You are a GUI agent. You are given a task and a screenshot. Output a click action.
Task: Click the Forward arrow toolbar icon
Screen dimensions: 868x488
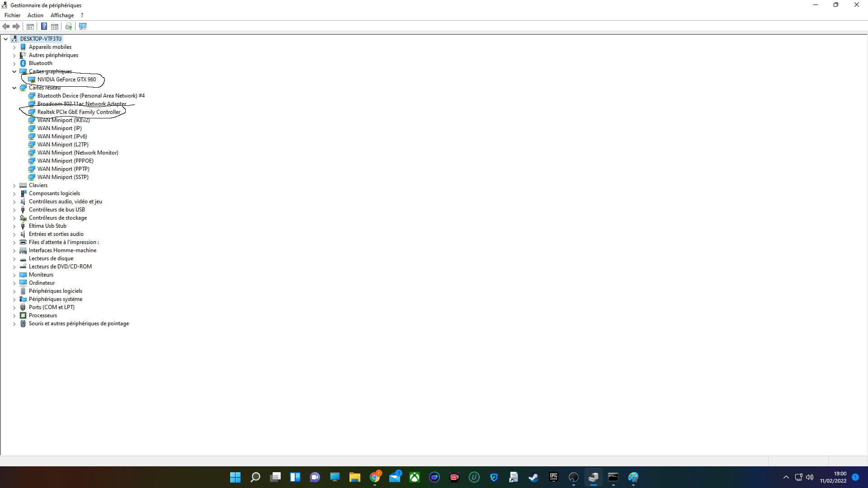[16, 26]
